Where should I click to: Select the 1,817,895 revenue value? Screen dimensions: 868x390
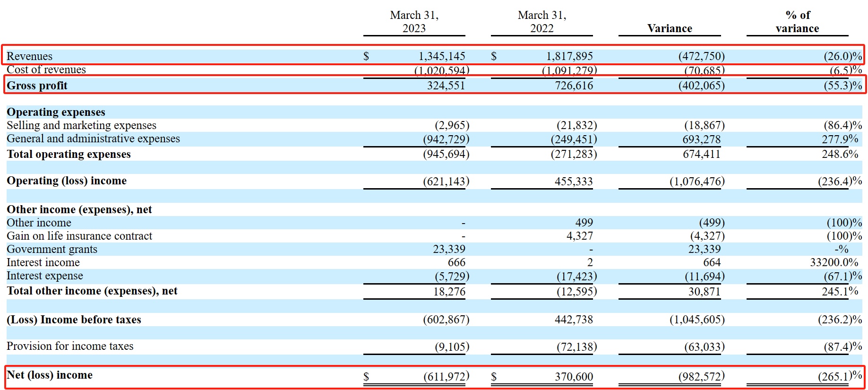click(569, 56)
